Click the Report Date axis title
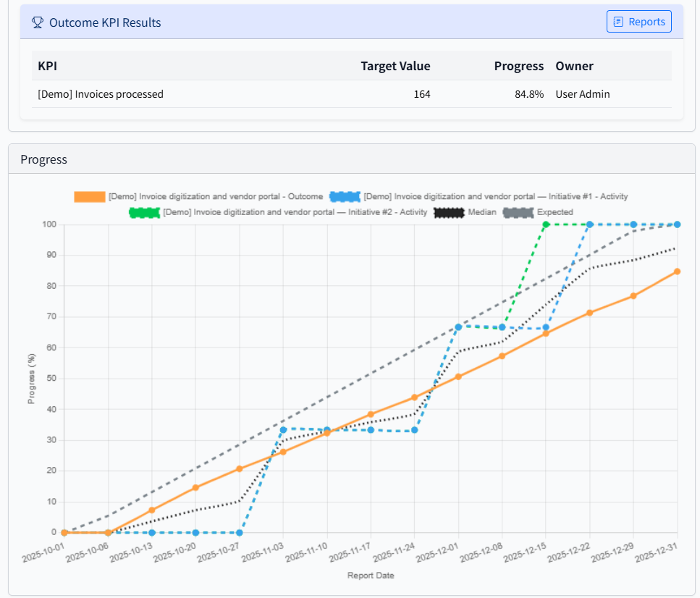 373,575
